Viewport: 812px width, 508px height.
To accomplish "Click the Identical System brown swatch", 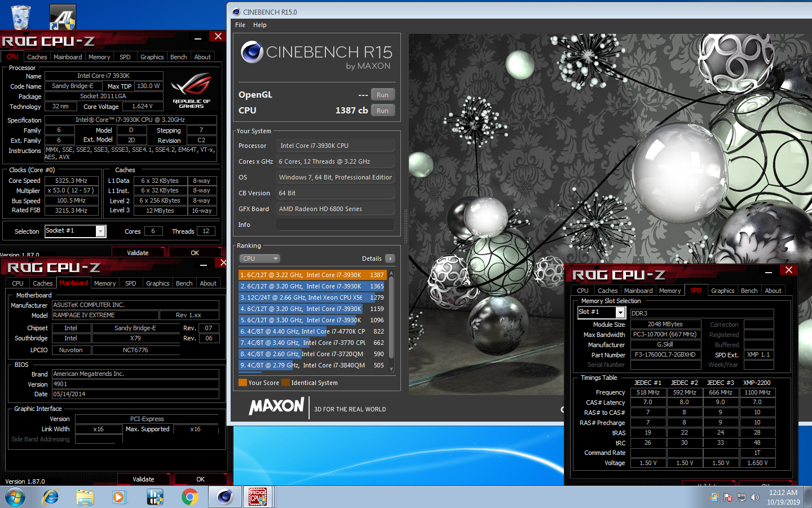I will tap(285, 383).
